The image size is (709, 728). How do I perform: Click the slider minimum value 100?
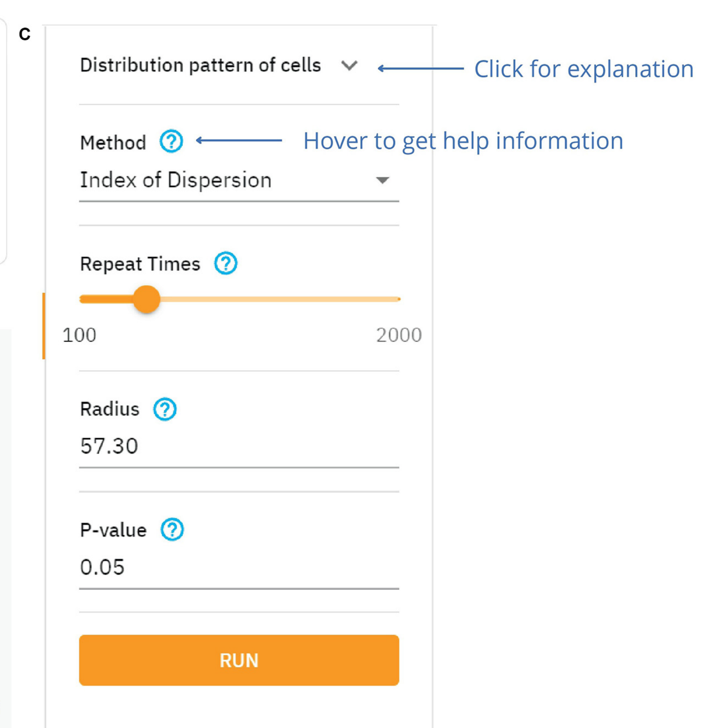tap(79, 335)
